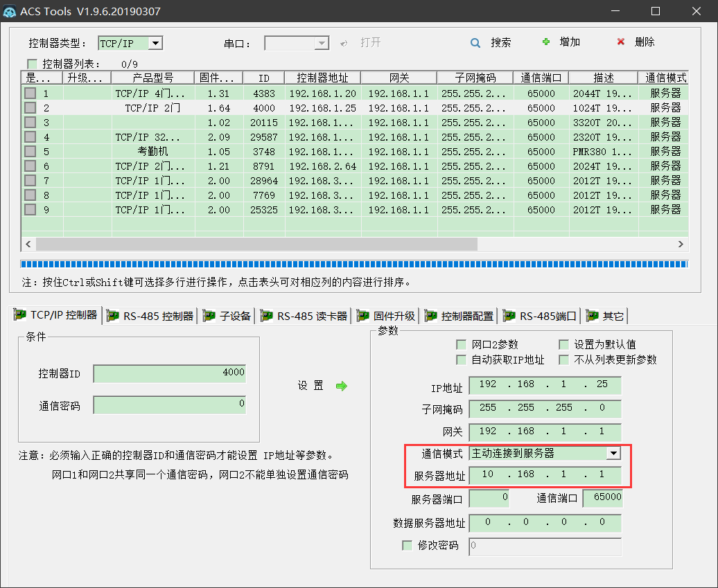
Task: Click the green arrow next to 设置
Action: 341,386
